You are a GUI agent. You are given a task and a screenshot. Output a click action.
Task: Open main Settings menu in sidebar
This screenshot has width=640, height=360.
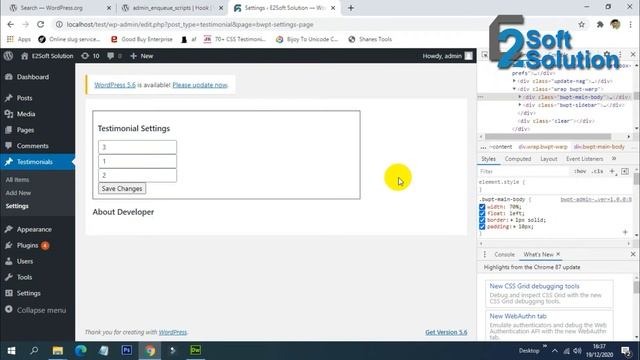coord(29,293)
